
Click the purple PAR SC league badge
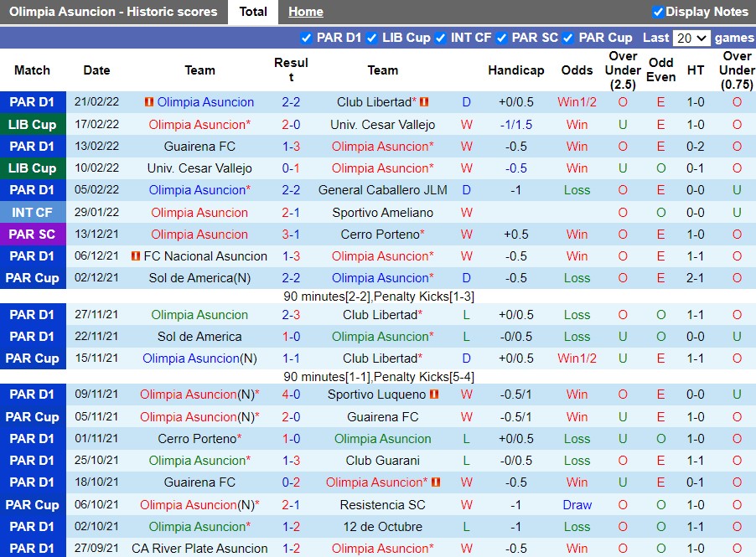pyautogui.click(x=33, y=235)
